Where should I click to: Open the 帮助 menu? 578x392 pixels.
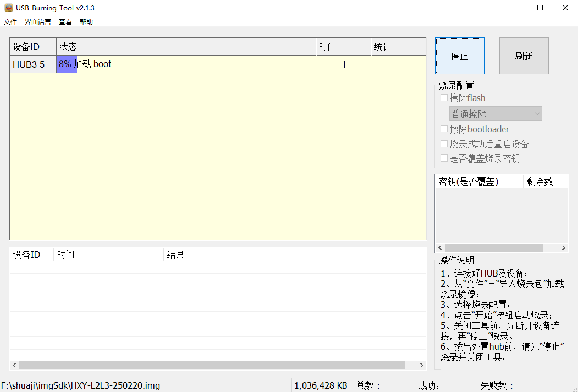[x=86, y=22]
